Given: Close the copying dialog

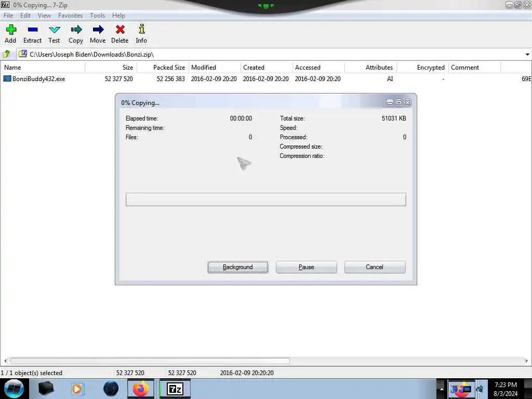Looking at the screenshot, I should tap(407, 103).
